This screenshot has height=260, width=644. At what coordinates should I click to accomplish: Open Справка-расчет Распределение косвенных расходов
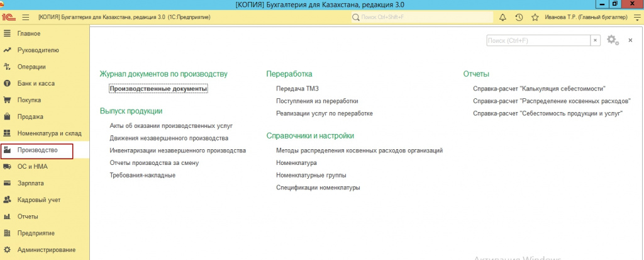[x=552, y=101]
